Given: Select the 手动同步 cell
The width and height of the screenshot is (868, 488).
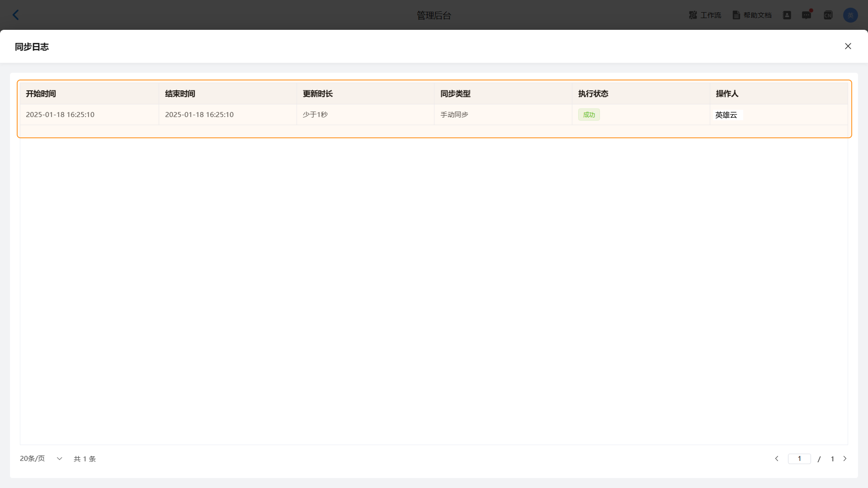Looking at the screenshot, I should tap(503, 115).
